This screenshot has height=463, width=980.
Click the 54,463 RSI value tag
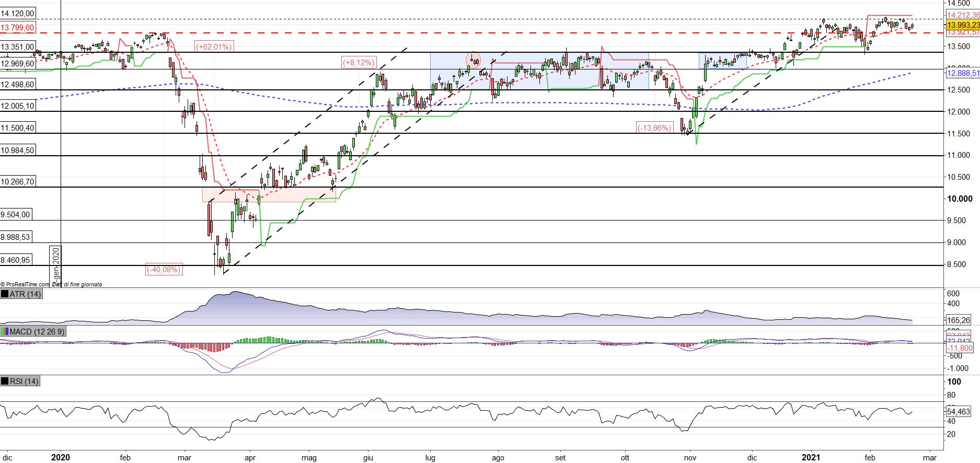(959, 412)
